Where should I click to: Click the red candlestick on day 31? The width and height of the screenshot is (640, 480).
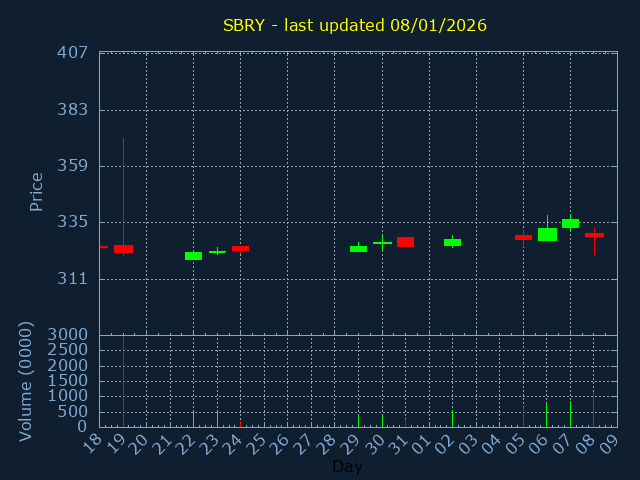tap(405, 242)
